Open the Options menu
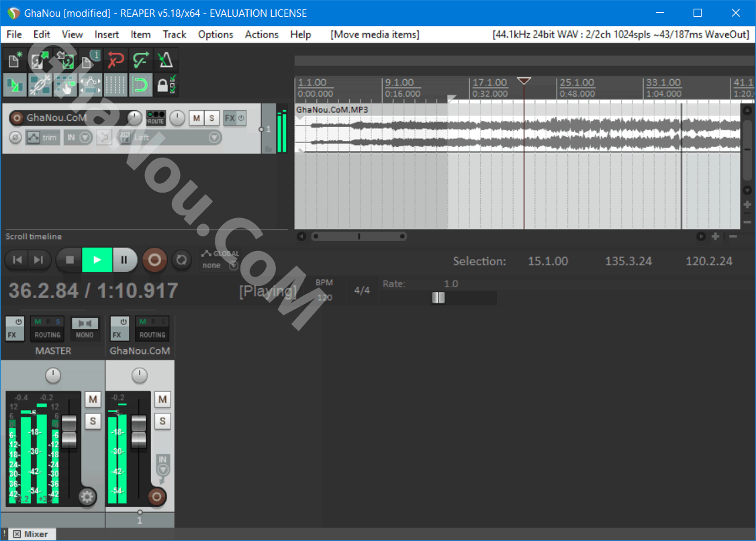 tap(216, 35)
